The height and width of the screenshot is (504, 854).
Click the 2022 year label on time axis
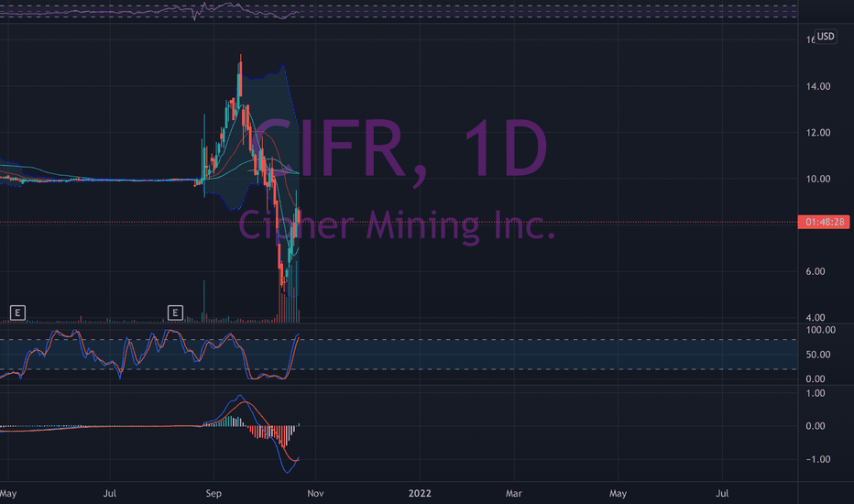pyautogui.click(x=420, y=493)
